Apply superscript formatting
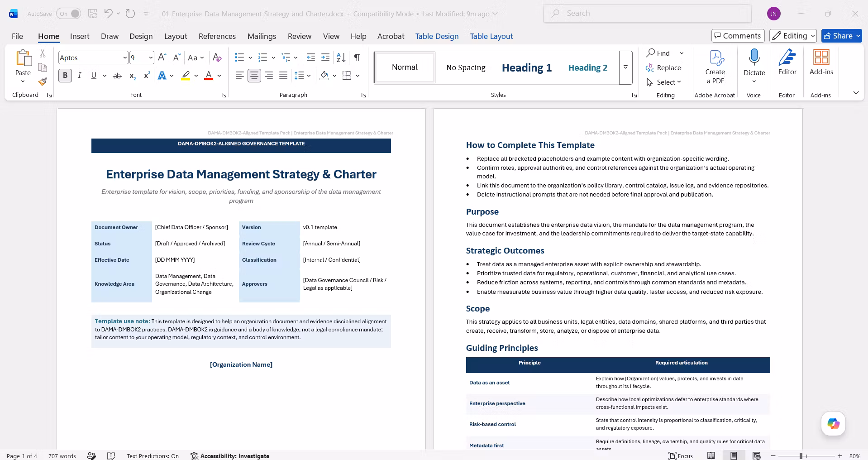The width and height of the screenshot is (868, 460). pos(147,76)
